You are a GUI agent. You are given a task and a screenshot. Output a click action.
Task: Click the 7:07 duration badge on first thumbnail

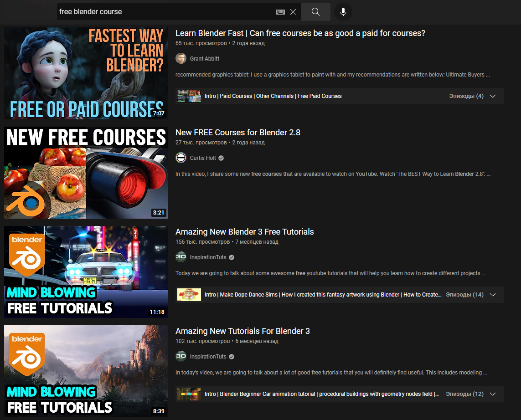(159, 113)
